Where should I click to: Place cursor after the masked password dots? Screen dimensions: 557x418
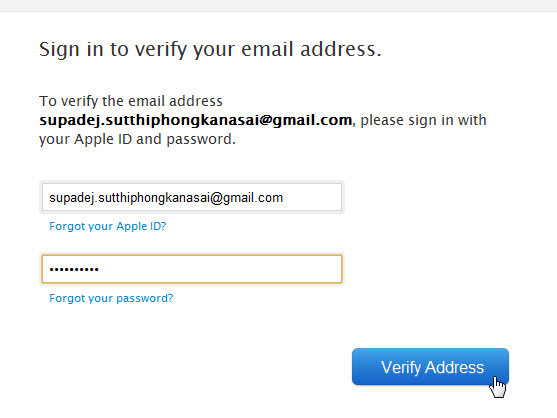pyautogui.click(x=100, y=269)
